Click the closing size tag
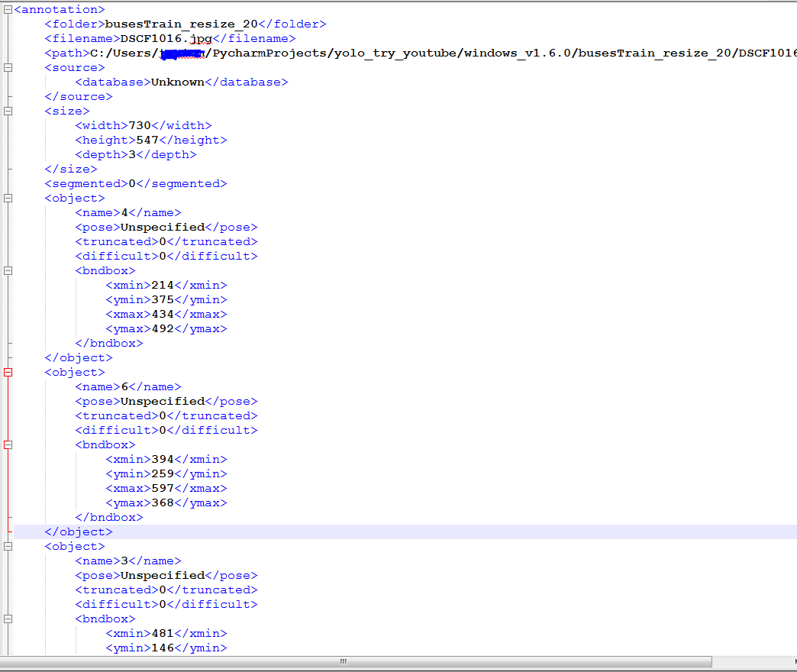 (x=71, y=170)
